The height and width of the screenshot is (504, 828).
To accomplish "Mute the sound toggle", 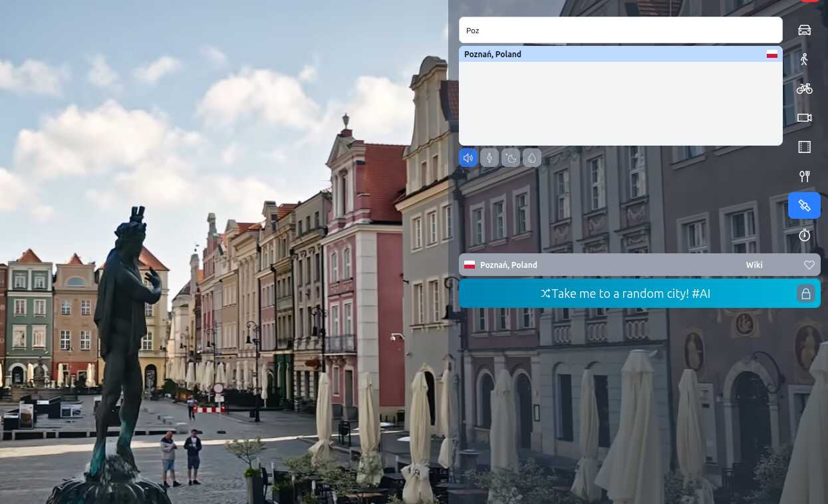I will click(x=468, y=158).
